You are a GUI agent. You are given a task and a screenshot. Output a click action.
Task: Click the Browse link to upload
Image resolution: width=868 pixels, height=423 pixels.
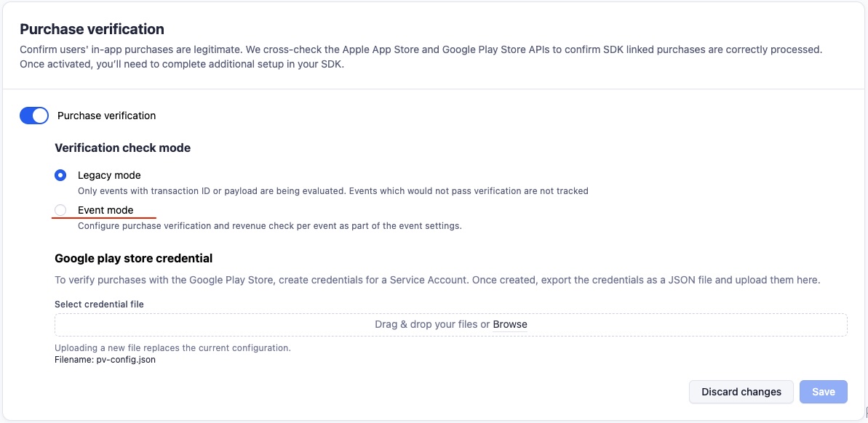(x=510, y=325)
